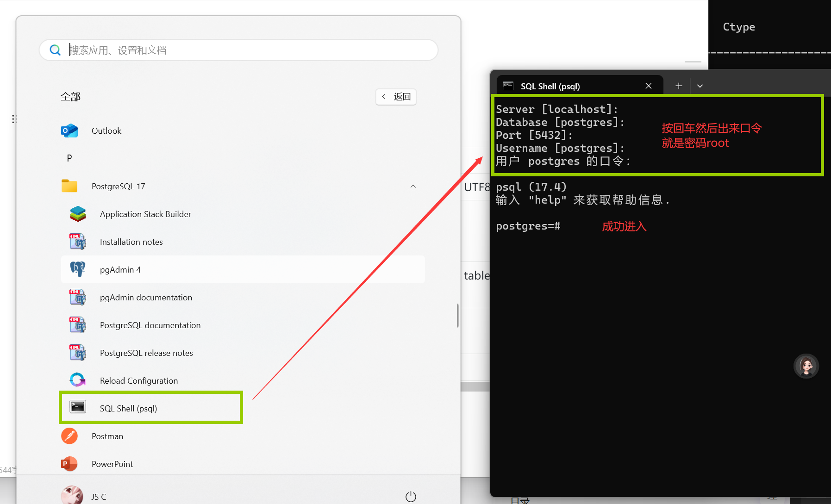The width and height of the screenshot is (831, 504).
Task: Launch SQL Shell (psql) terminal icon
Action: coord(78,407)
